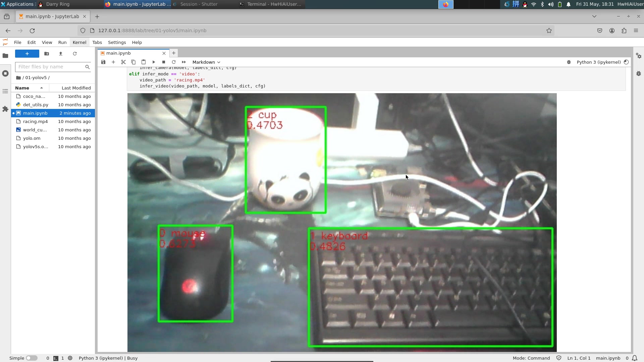
Task: Open the Extension Manager puzzle icon
Action: [5, 109]
